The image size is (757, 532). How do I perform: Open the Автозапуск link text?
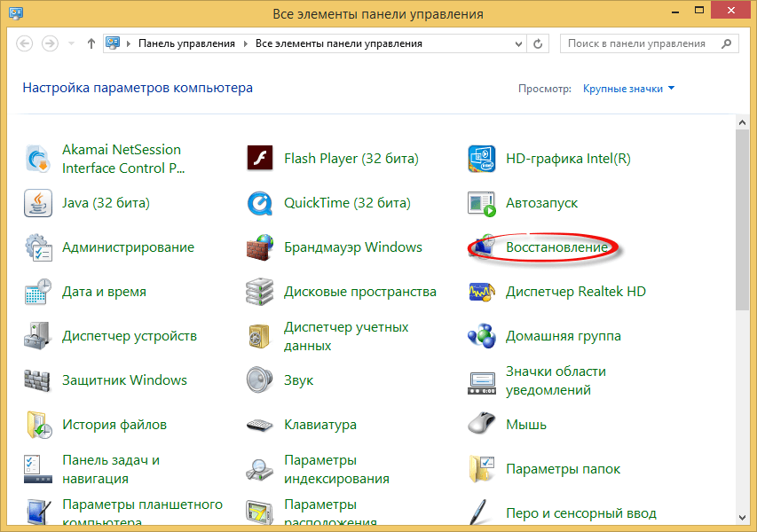541,203
